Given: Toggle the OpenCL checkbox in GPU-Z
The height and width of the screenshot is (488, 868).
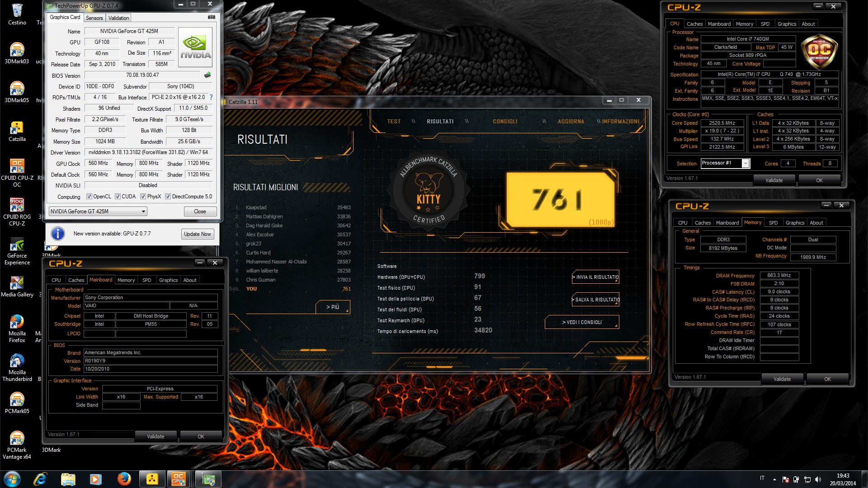Looking at the screenshot, I should 89,197.
